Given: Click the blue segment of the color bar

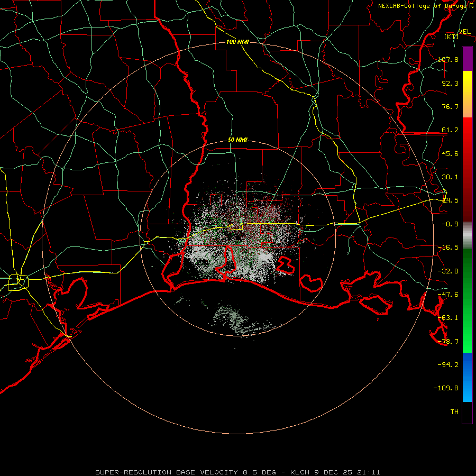Looking at the screenshot, I should click(x=467, y=377).
